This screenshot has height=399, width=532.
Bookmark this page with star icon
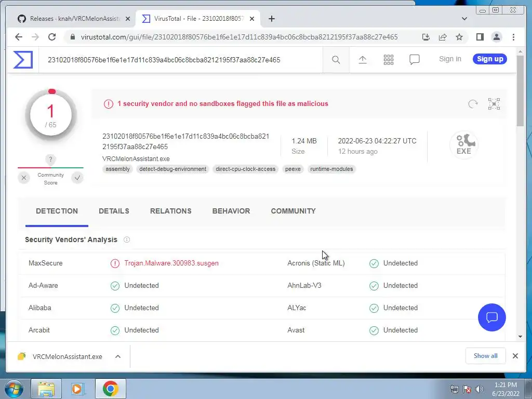pyautogui.click(x=459, y=37)
